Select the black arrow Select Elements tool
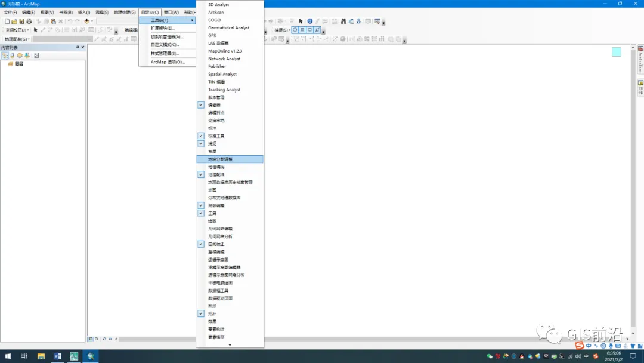Screen dimensions: 644x363 tap(301, 21)
